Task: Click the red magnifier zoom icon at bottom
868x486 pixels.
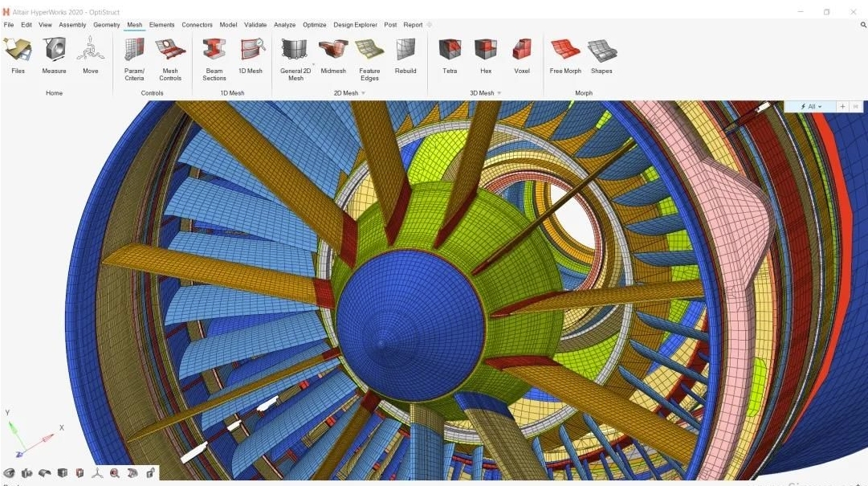Action: click(115, 472)
